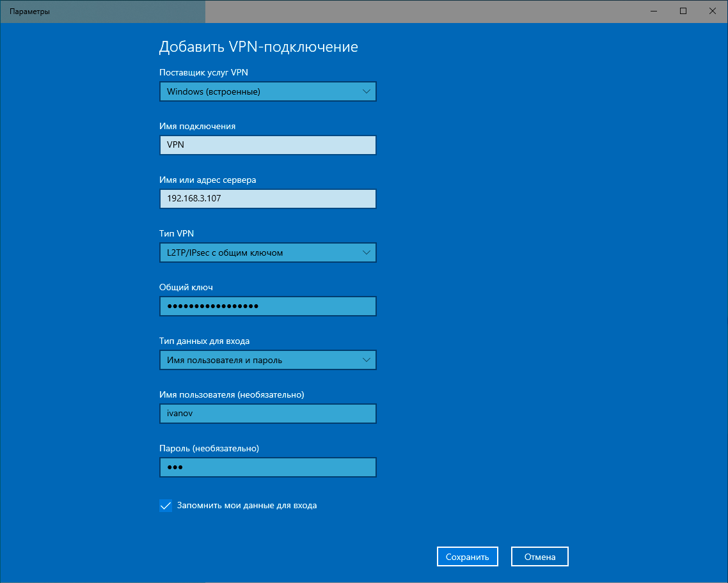Save the VPN connection with "Сохранить"
The image size is (728, 583).
click(467, 557)
